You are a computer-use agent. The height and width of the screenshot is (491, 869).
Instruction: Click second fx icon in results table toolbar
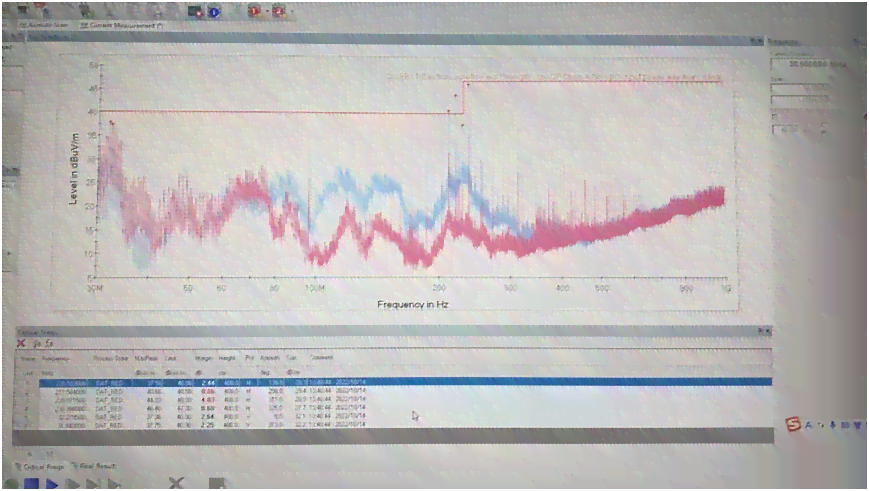[49, 344]
